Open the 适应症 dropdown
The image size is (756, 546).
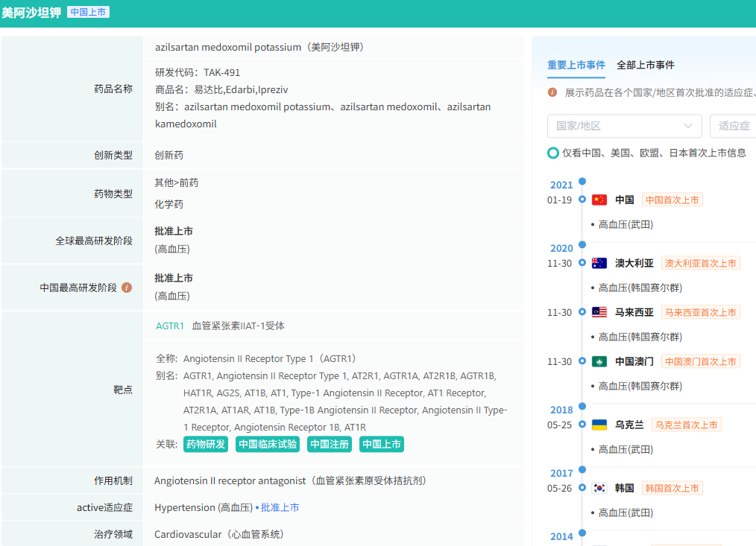click(x=734, y=126)
